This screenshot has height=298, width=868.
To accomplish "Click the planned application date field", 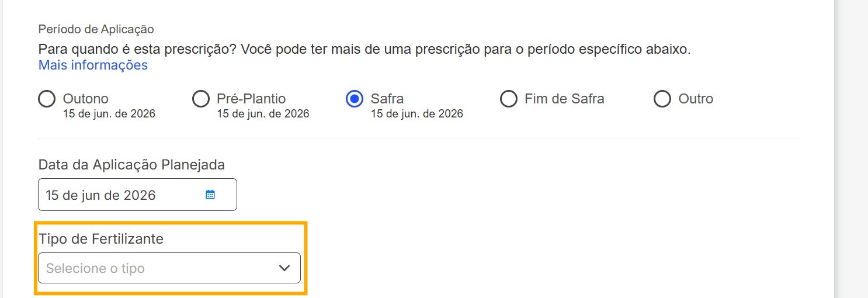I will [x=123, y=195].
